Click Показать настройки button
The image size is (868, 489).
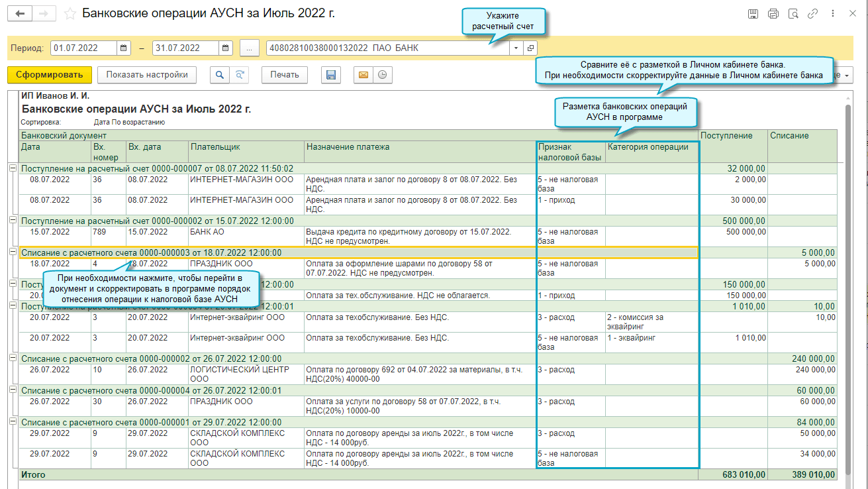coord(147,75)
